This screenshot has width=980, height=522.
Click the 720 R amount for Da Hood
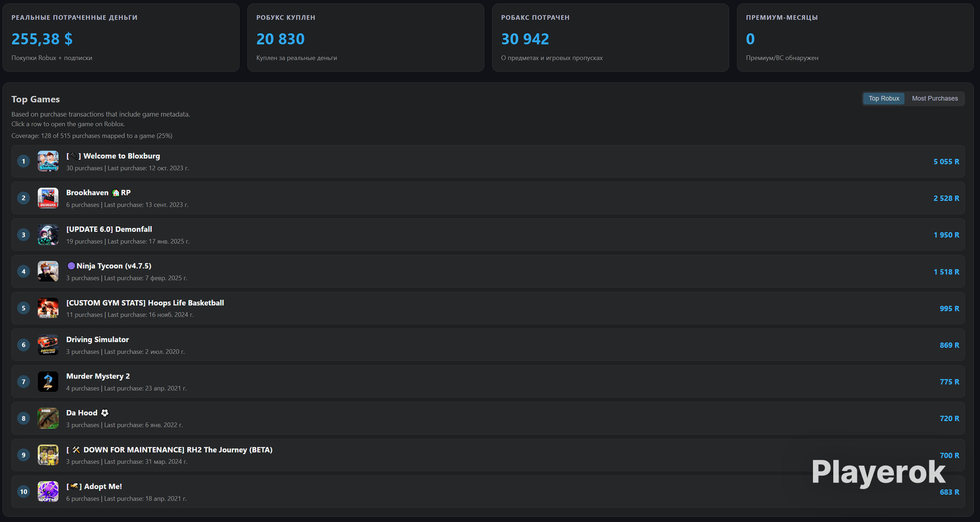pyautogui.click(x=949, y=419)
